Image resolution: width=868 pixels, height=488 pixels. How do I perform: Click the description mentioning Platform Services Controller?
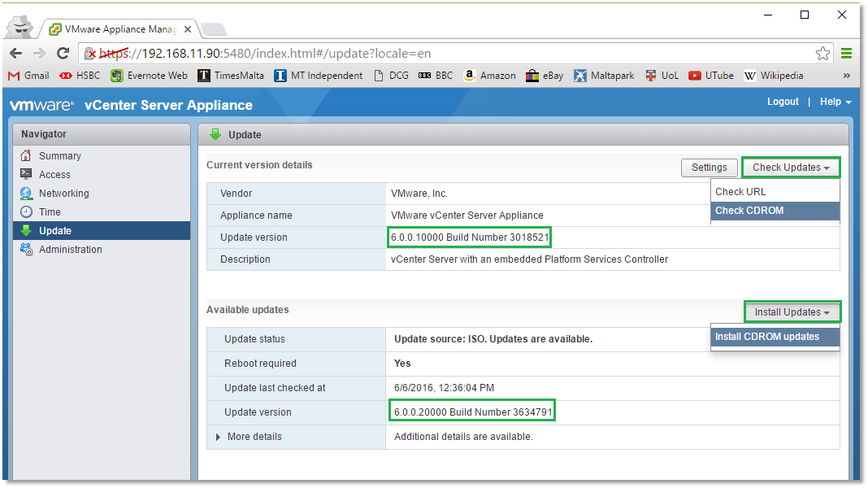tap(529, 259)
